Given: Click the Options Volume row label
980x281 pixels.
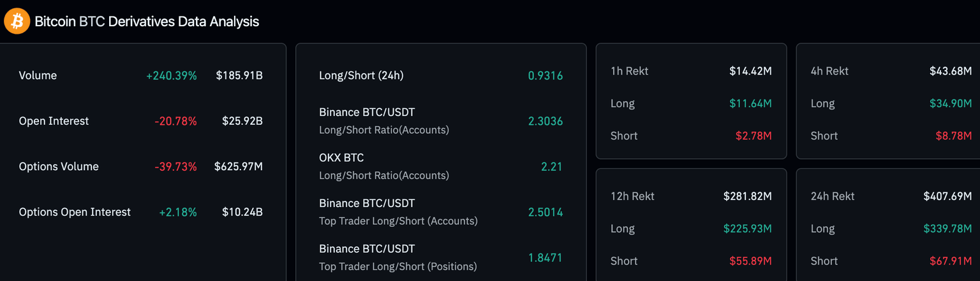Looking at the screenshot, I should click(59, 166).
